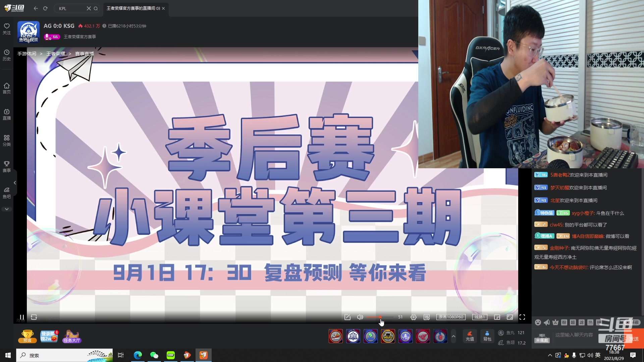Go back with the browser back arrow

[x=36, y=8]
